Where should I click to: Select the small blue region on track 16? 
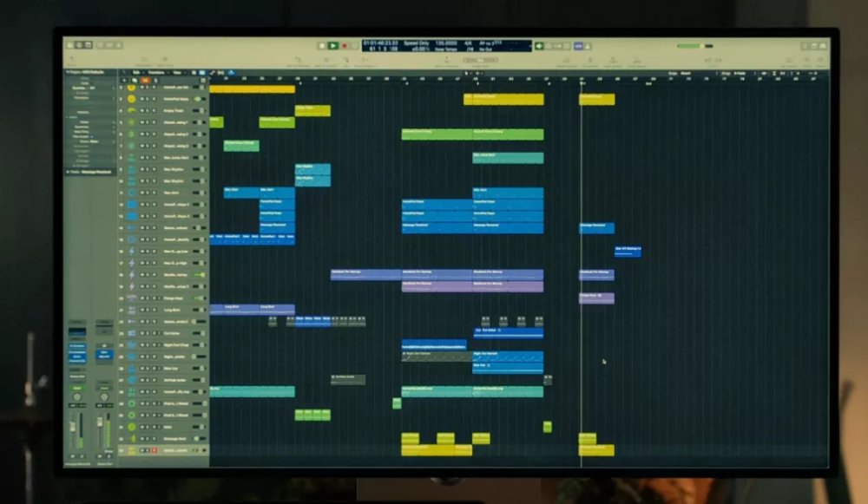coord(628,252)
